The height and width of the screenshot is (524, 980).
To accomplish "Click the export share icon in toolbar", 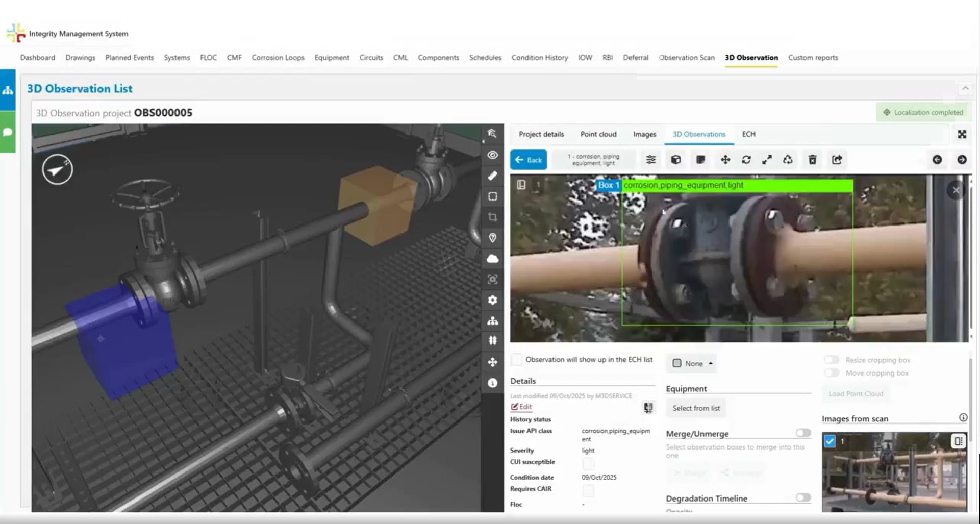I will point(837,160).
